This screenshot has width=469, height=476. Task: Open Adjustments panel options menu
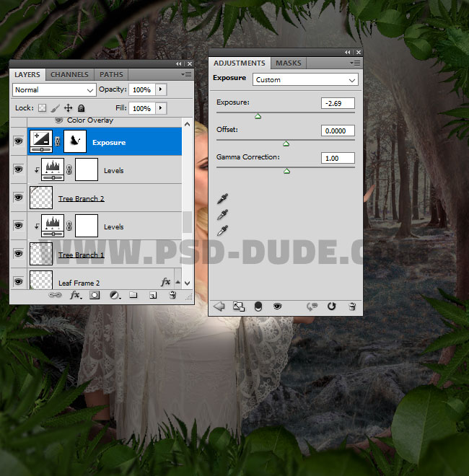click(355, 63)
